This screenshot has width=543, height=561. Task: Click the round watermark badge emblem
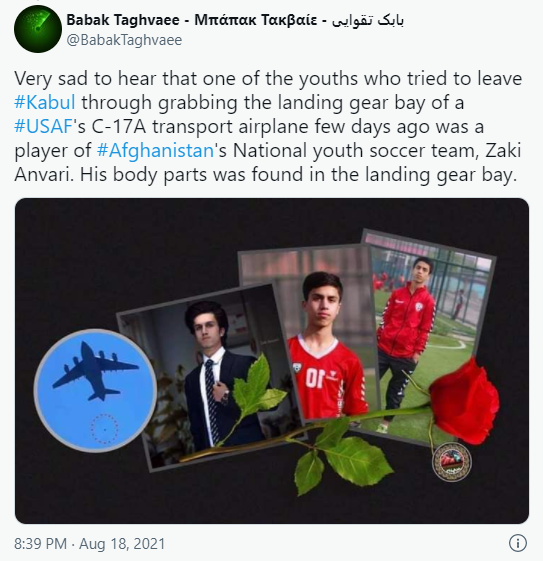click(x=452, y=462)
